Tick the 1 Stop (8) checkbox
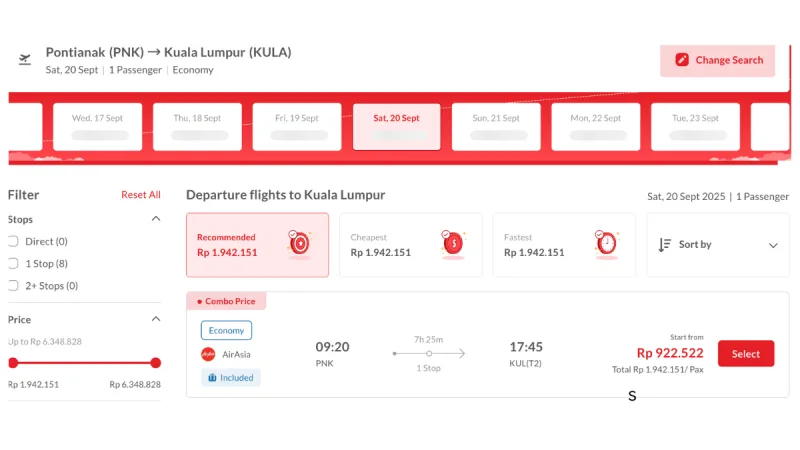The height and width of the screenshot is (450, 800). [x=13, y=263]
